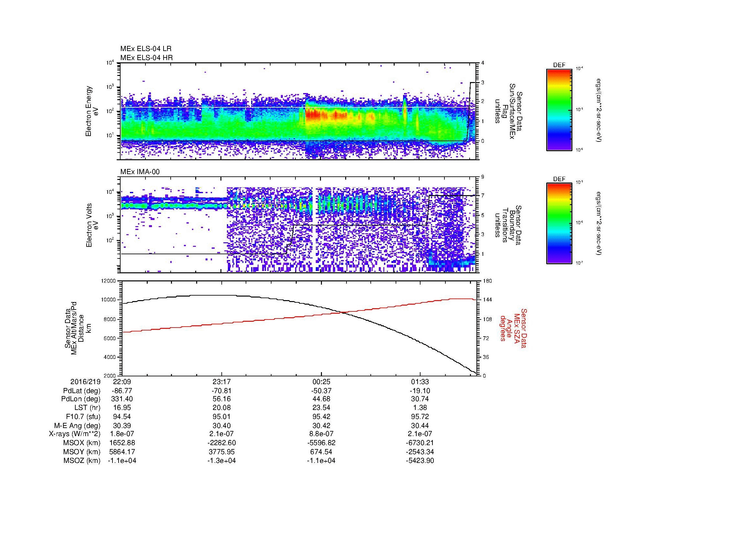The image size is (756, 534).
Task: Click the 'MSOZ (km)' row label
Action: point(82,461)
